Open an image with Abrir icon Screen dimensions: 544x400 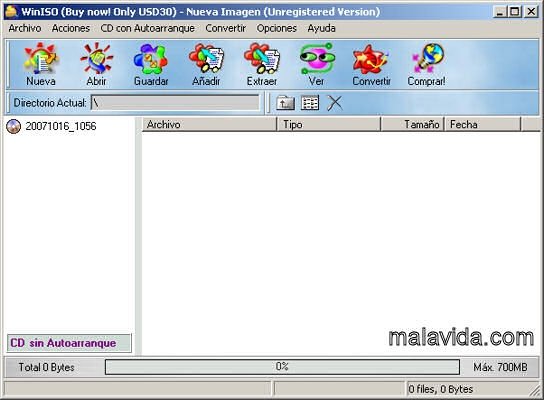pyautogui.click(x=96, y=59)
